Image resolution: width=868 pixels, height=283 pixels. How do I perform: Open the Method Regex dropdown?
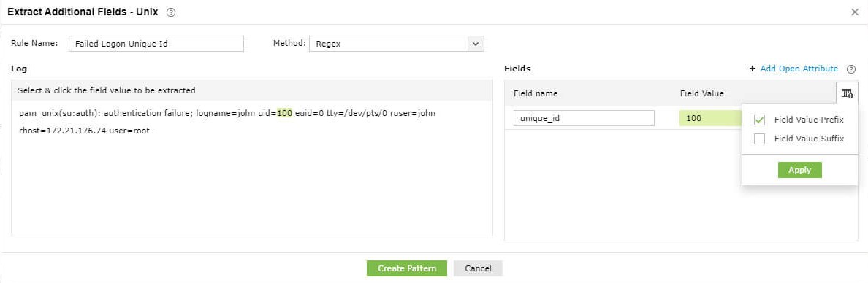(396, 44)
